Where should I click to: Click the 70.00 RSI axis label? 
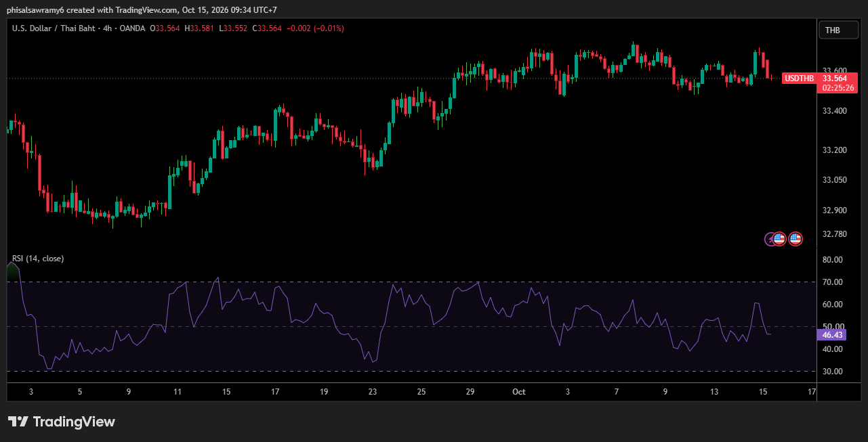[x=832, y=282]
